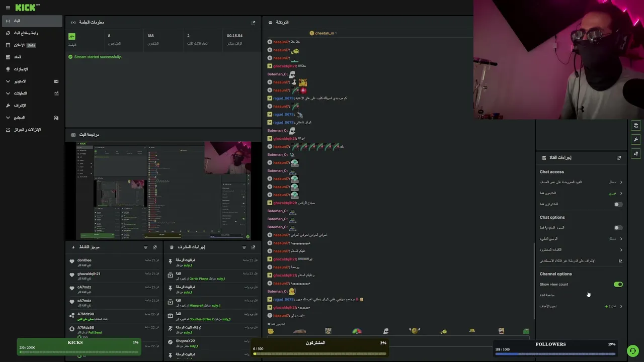Image resolution: width=644 pixels, height=362 pixels.
Task: Open the filter in موجز النشاط panel
Action: click(x=146, y=247)
